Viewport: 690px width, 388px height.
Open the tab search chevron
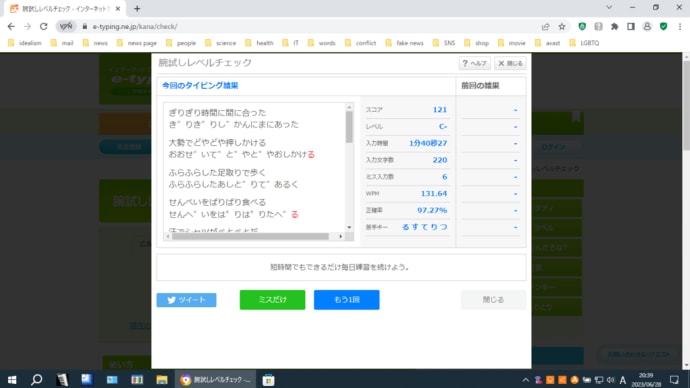click(609, 7)
